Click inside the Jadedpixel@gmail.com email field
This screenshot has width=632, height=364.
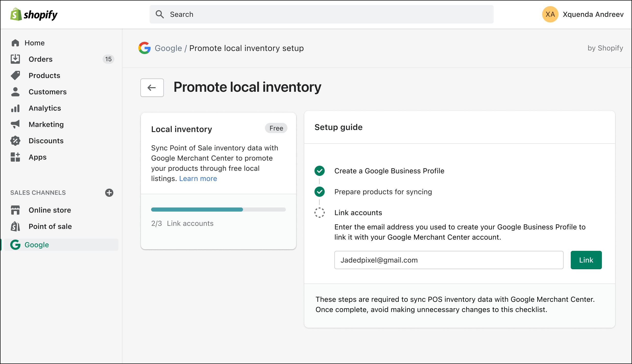pyautogui.click(x=448, y=260)
